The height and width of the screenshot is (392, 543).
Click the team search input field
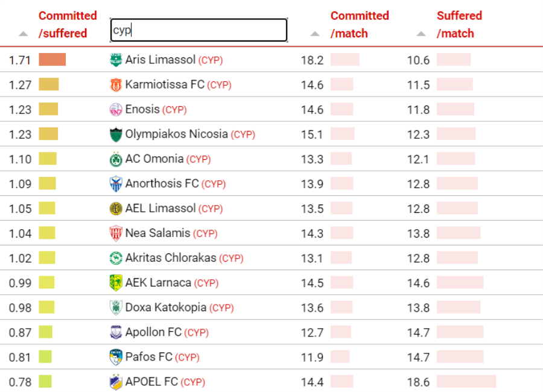click(198, 30)
